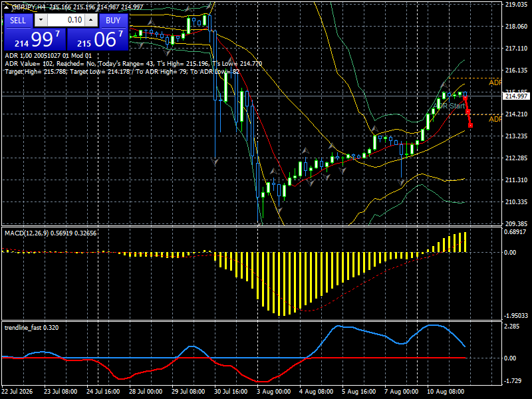This screenshot has width=532, height=399.
Task: Click the upper orange ADR level label
Action: [x=495, y=82]
